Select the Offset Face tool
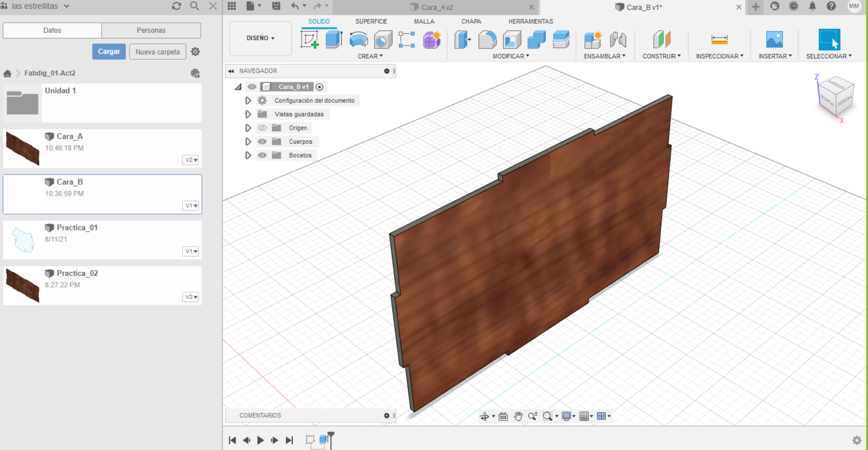The width and height of the screenshot is (868, 450). pos(561,39)
